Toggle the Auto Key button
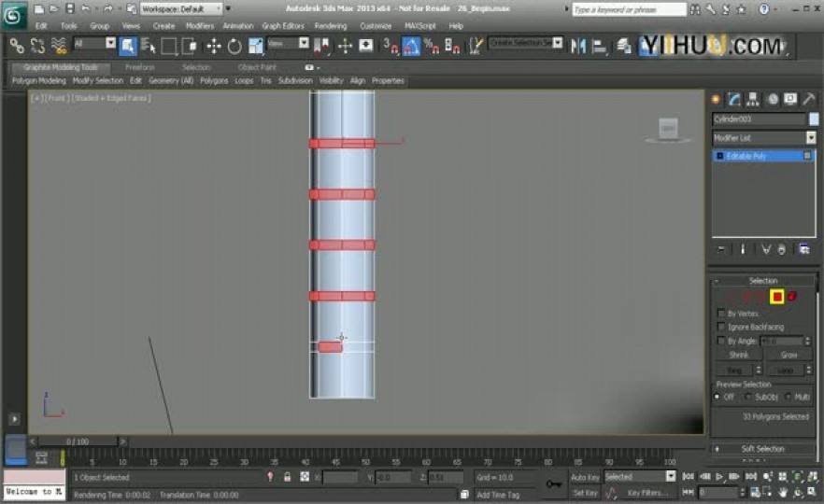The height and width of the screenshot is (504, 824). [585, 477]
